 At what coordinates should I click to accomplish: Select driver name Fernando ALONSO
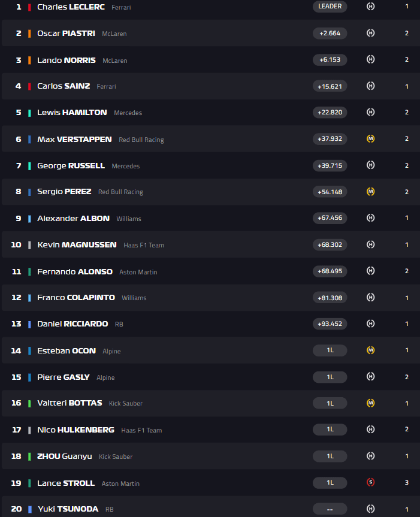pos(74,271)
